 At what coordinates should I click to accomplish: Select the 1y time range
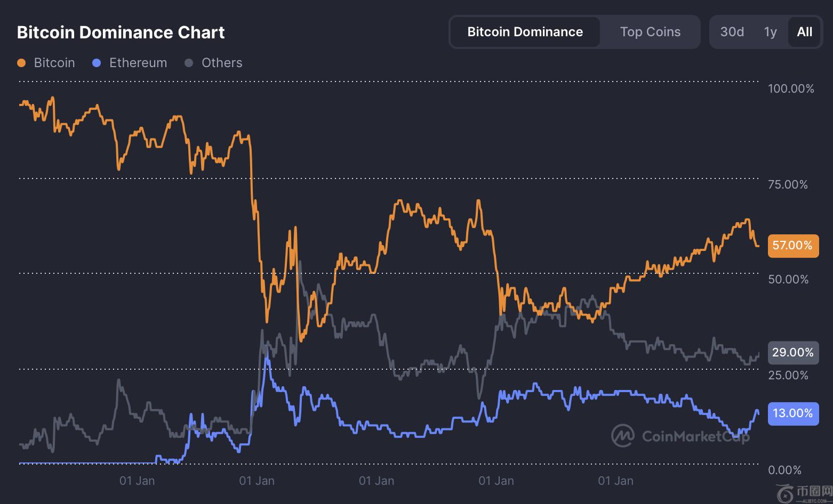pos(770,32)
